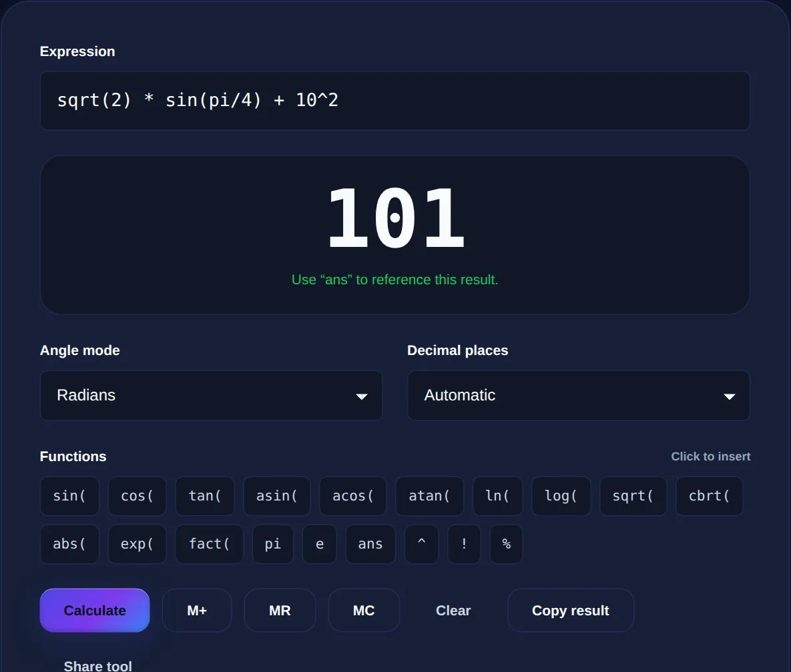Click Copy result button
The image size is (791, 672).
point(571,611)
